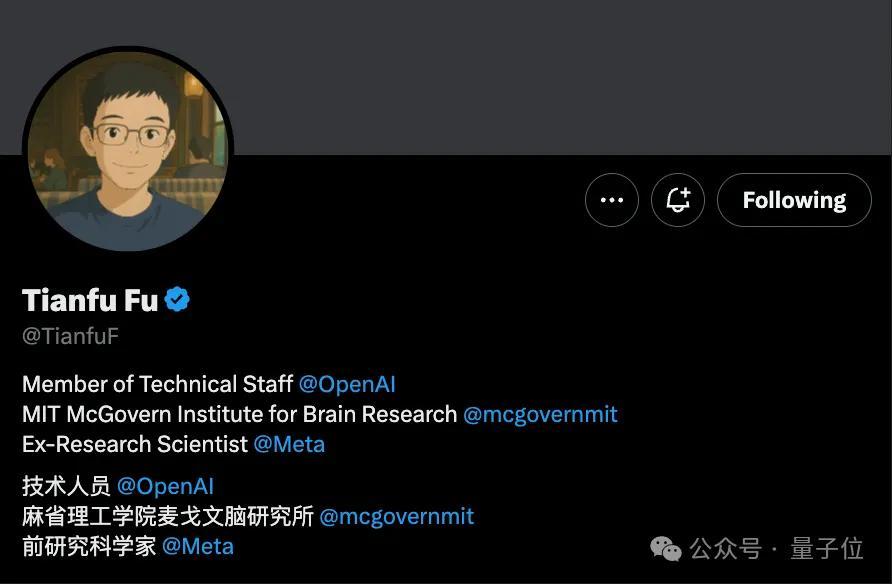Viewport: 892px width, 584px height.
Task: Toggle the Following button
Action: pos(794,200)
